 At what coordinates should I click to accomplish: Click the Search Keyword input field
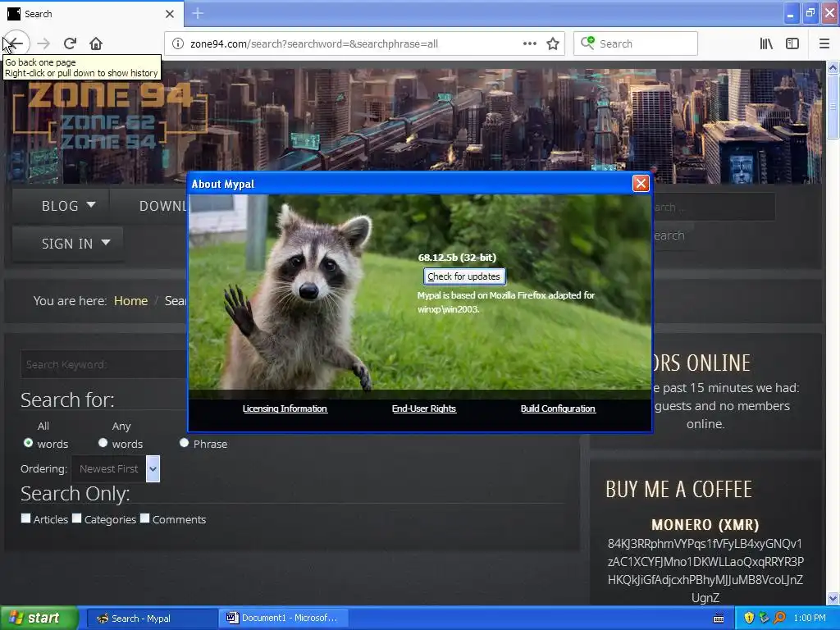point(104,365)
